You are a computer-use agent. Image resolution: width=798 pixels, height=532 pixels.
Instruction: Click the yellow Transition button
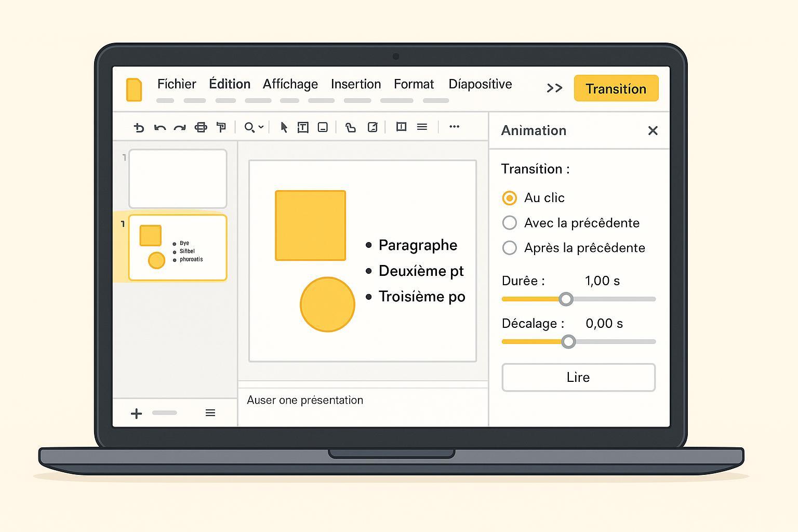point(616,88)
